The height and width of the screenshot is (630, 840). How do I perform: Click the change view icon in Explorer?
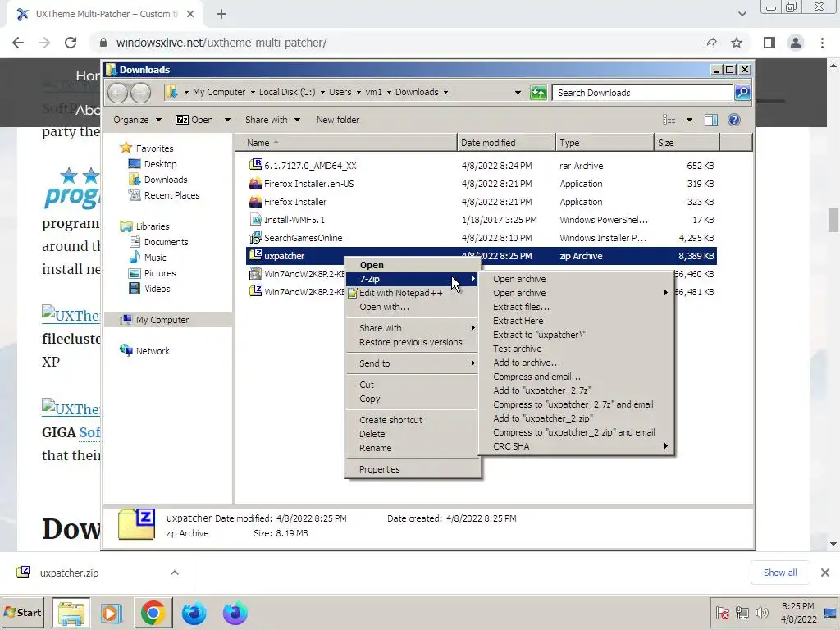pyautogui.click(x=669, y=120)
